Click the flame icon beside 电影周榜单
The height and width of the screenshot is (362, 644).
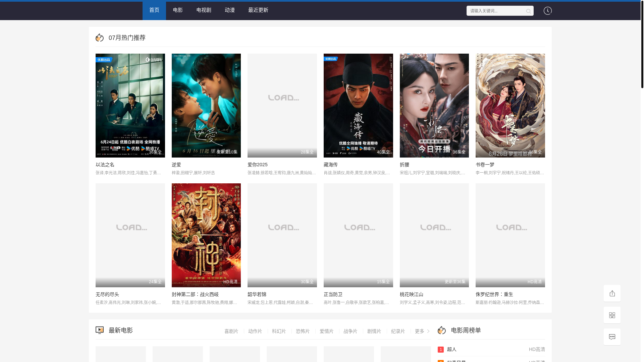tap(442, 330)
